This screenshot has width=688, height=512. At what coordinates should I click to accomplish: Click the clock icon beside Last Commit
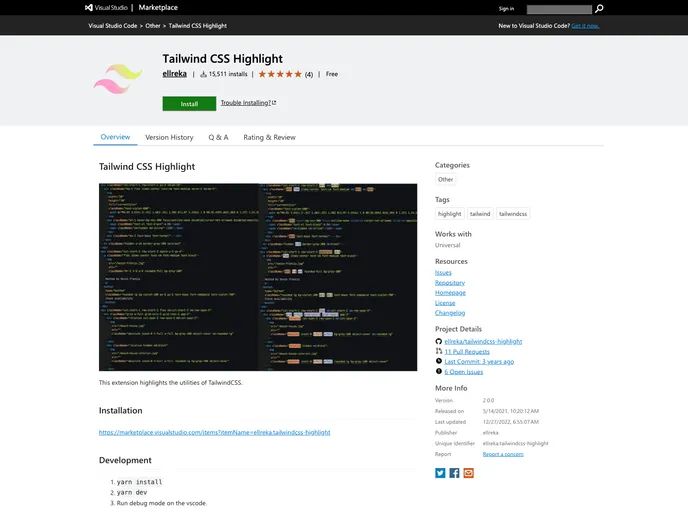[x=438, y=361]
